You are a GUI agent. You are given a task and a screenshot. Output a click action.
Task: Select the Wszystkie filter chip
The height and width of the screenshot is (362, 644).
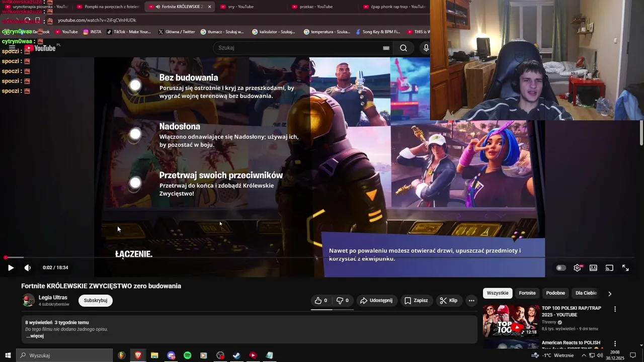coord(498,293)
